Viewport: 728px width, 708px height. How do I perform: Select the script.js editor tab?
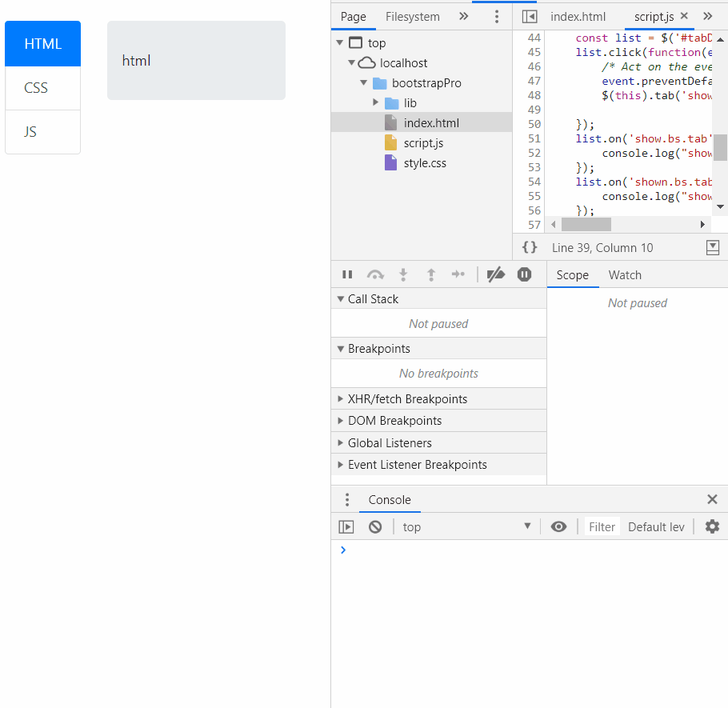pyautogui.click(x=654, y=17)
